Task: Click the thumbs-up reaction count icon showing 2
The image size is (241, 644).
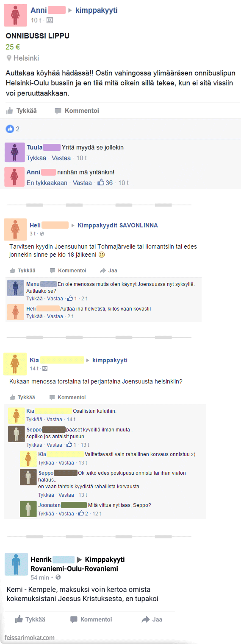Action: click(x=10, y=129)
